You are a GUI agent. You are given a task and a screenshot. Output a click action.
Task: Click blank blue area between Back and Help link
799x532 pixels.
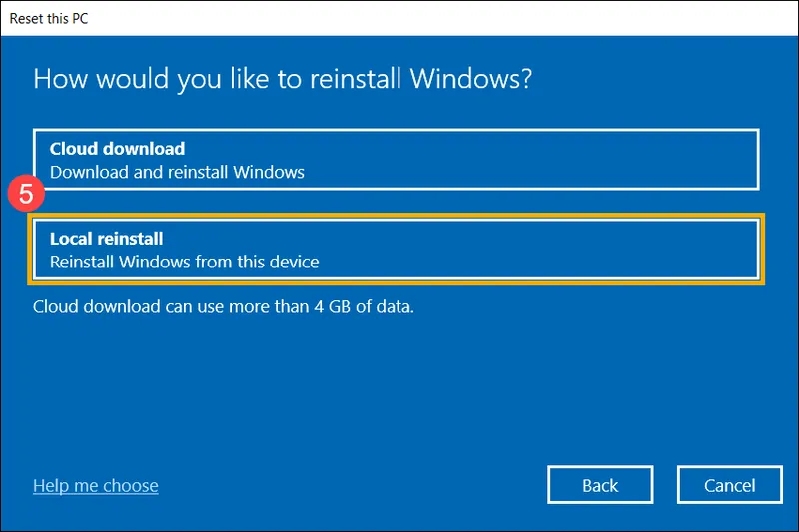[352, 485]
